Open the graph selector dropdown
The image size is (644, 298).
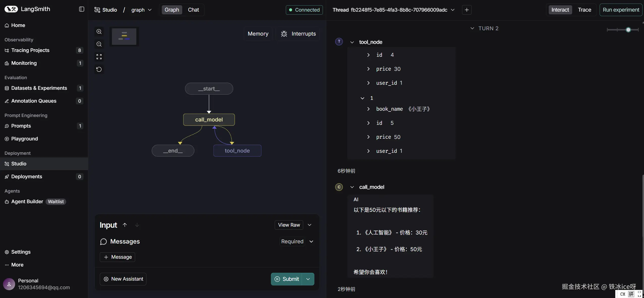pos(141,10)
